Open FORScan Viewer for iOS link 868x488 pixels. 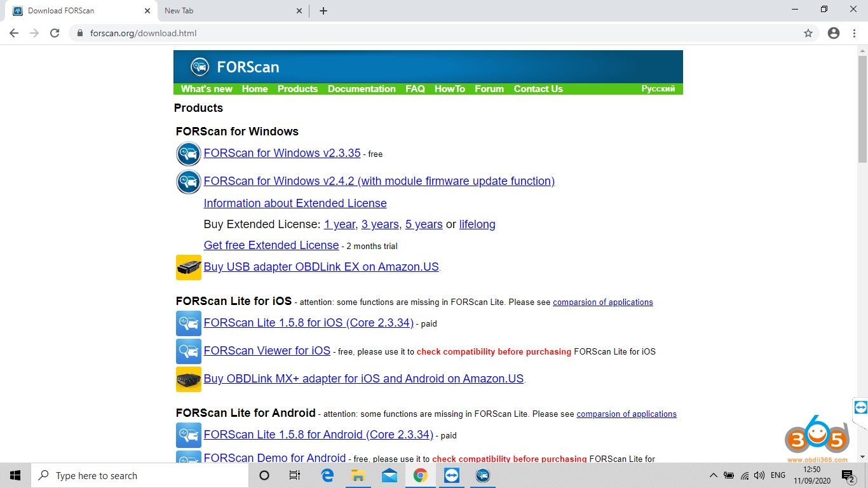pyautogui.click(x=267, y=351)
